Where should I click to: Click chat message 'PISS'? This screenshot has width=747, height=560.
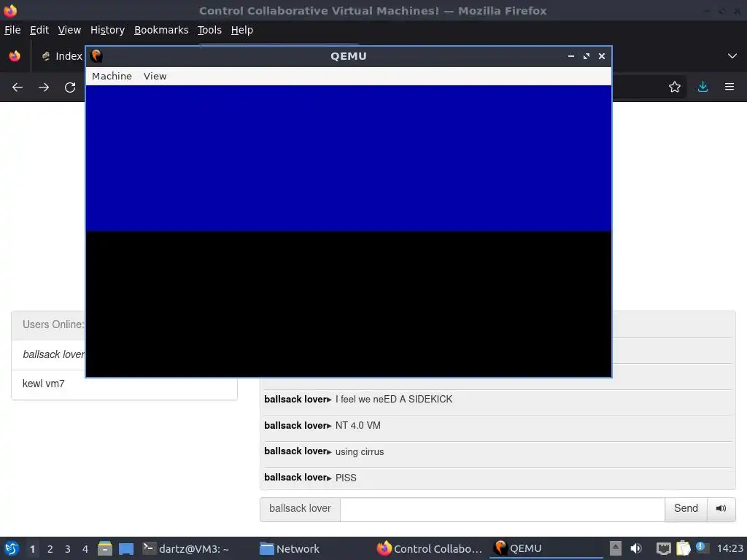(346, 478)
